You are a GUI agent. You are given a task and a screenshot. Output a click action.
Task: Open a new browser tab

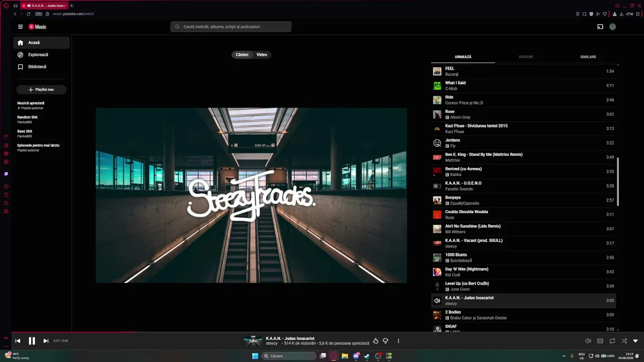(x=71, y=6)
